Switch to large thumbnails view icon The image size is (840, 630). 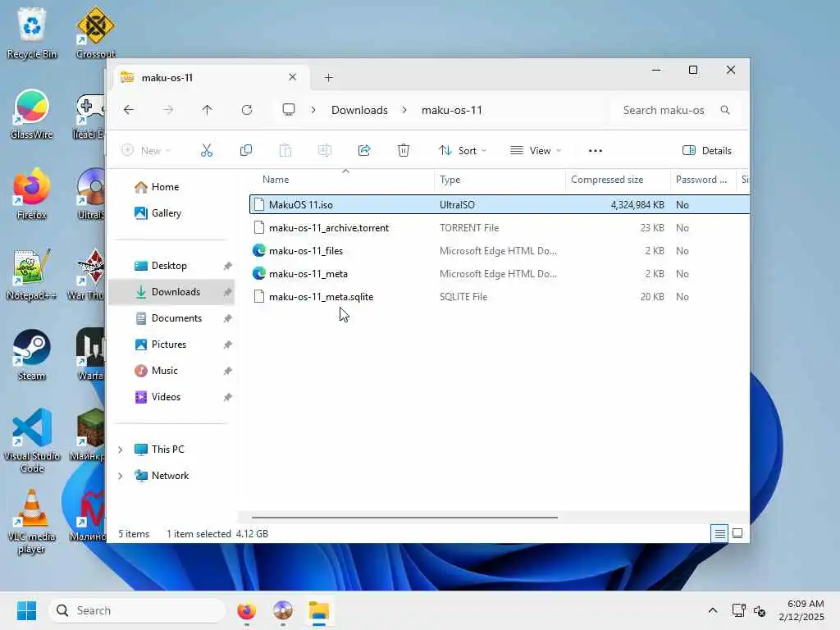[x=737, y=533]
